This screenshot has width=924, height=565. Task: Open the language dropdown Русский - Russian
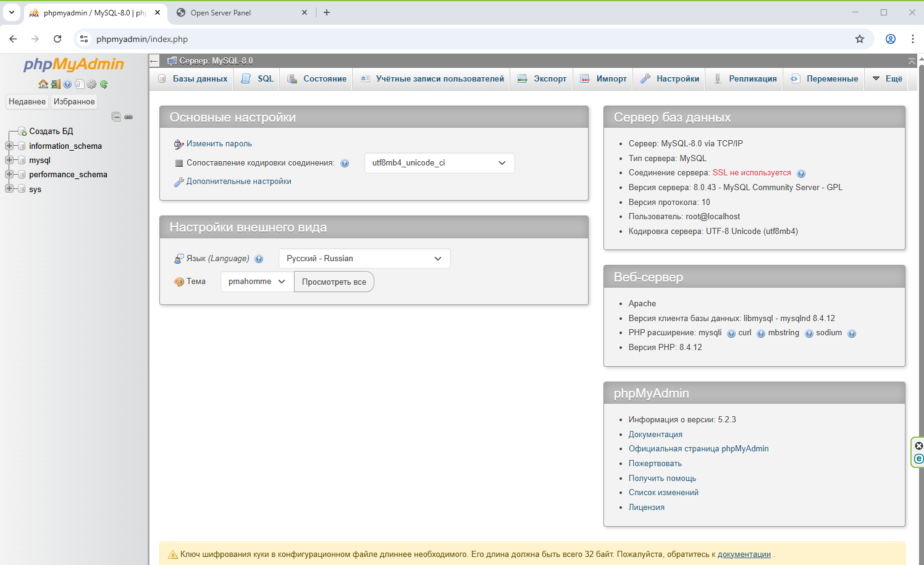tap(364, 259)
